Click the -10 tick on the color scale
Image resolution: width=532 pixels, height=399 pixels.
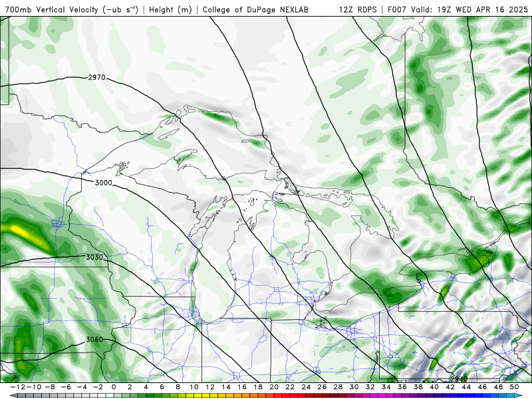click(33, 387)
